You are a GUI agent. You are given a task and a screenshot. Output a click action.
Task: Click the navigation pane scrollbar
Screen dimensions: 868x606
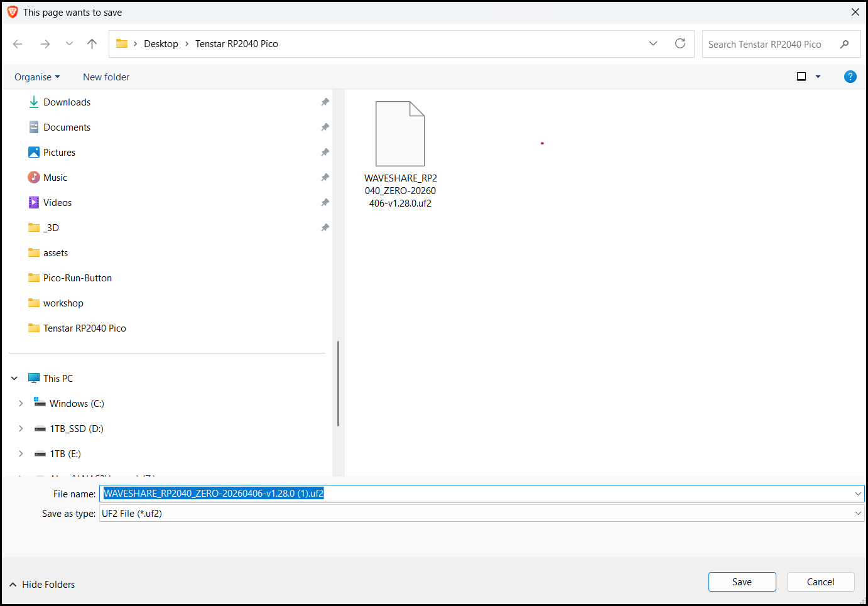[338, 384]
